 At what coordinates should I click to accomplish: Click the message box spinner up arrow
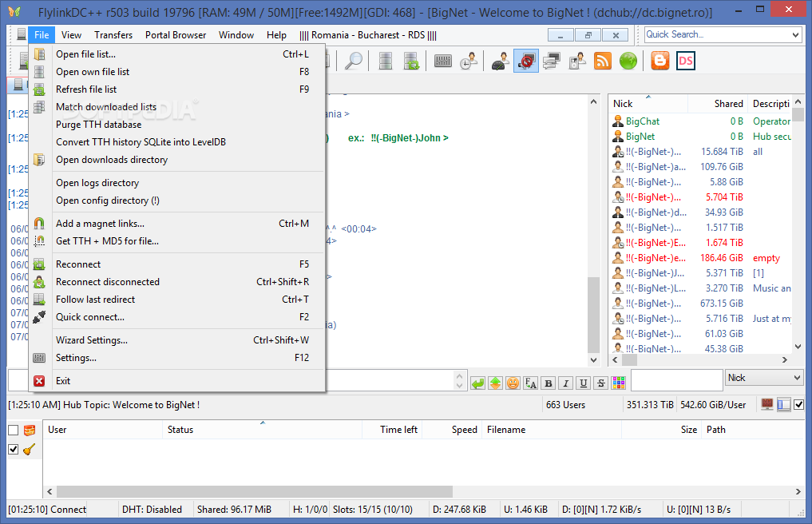tap(459, 375)
